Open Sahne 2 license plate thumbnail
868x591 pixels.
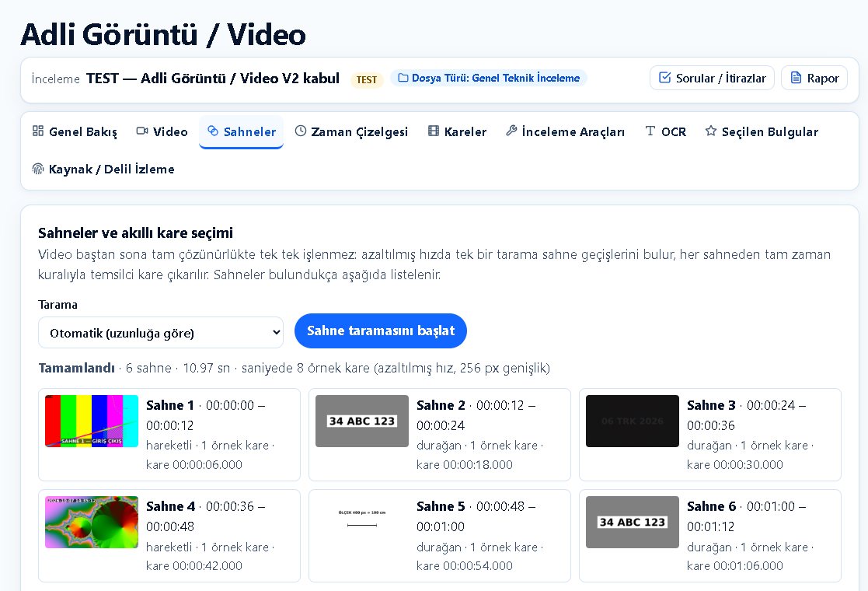[x=362, y=421]
